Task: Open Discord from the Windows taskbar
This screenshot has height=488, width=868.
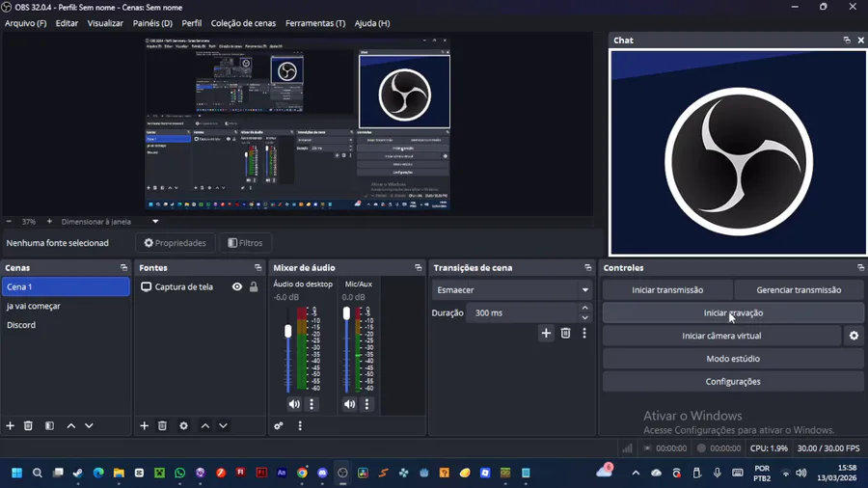Action: (x=322, y=473)
